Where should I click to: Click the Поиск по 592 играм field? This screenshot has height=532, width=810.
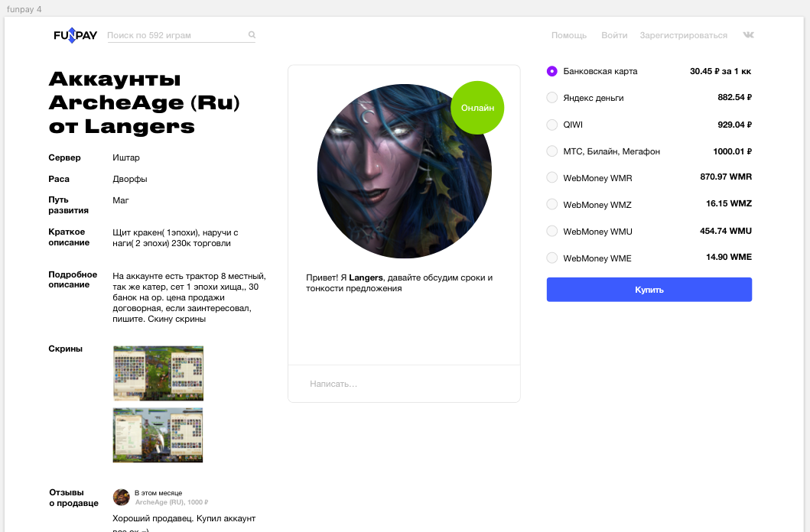176,35
